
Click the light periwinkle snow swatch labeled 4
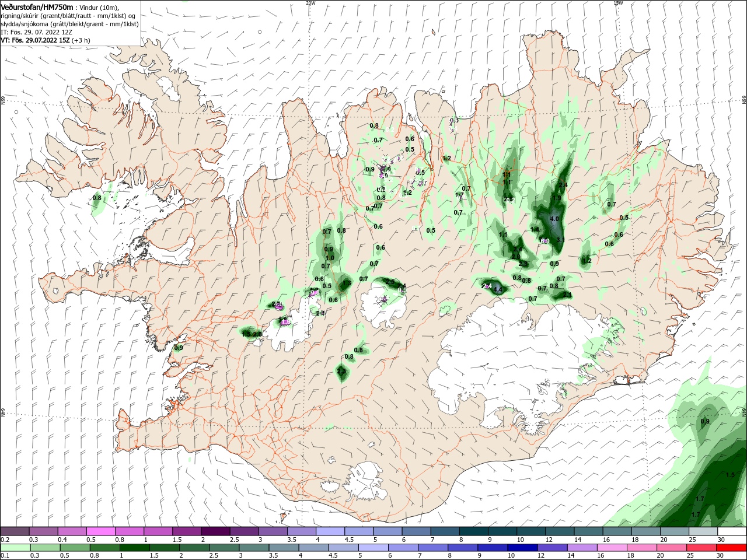click(x=330, y=531)
